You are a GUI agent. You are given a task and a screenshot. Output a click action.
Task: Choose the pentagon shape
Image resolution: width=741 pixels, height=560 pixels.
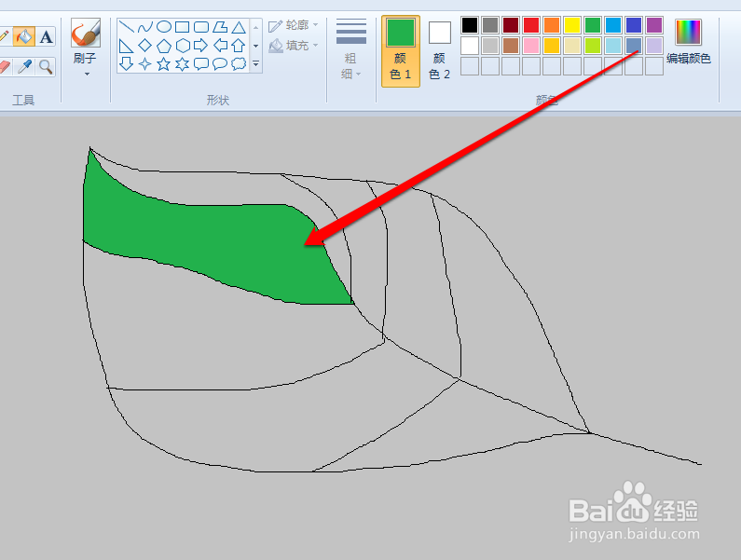click(x=163, y=46)
